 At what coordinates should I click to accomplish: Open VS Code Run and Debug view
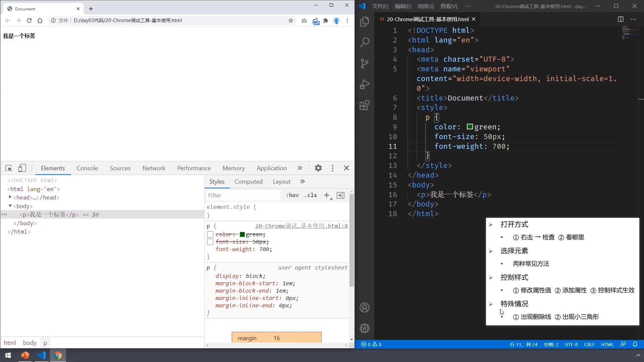point(365,84)
